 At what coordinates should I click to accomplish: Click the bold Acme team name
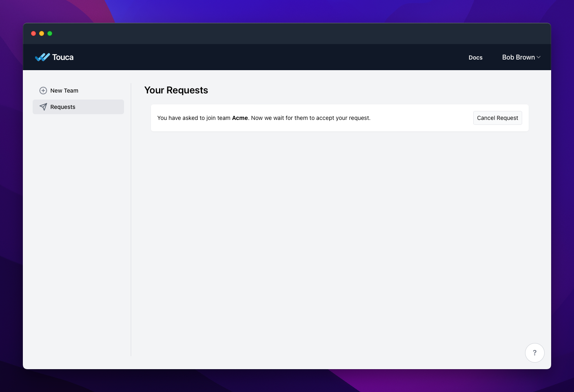click(x=240, y=118)
